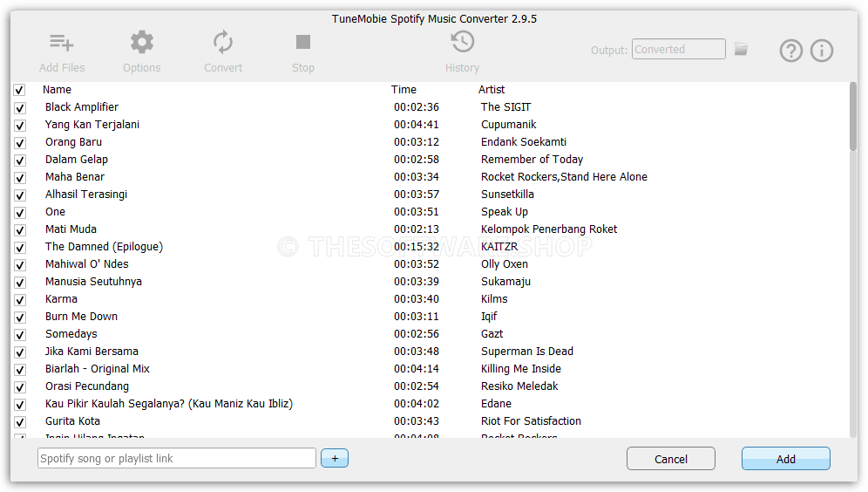Image resolution: width=868 pixels, height=492 pixels.
Task: Click the Add Files icon
Action: click(62, 43)
